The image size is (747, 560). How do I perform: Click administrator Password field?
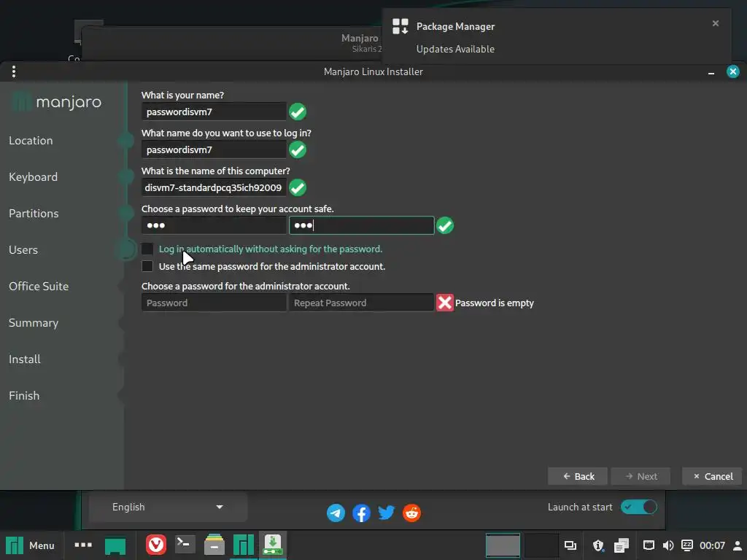(x=214, y=303)
